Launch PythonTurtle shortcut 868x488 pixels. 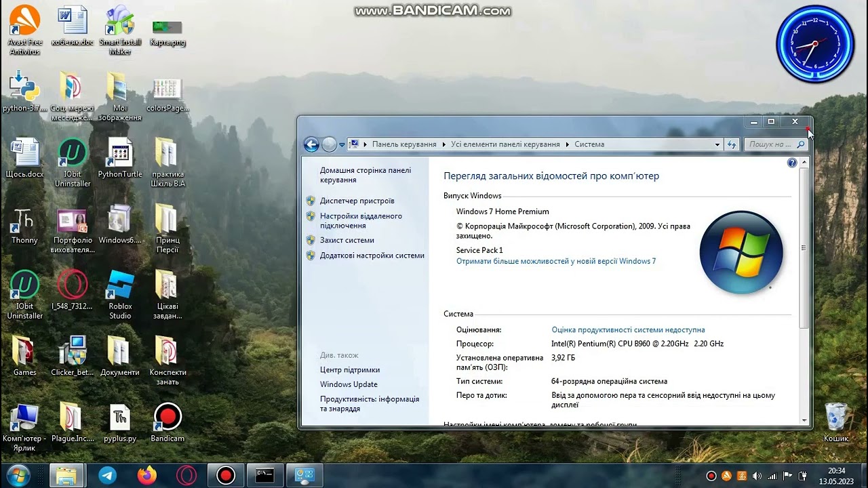click(120, 158)
